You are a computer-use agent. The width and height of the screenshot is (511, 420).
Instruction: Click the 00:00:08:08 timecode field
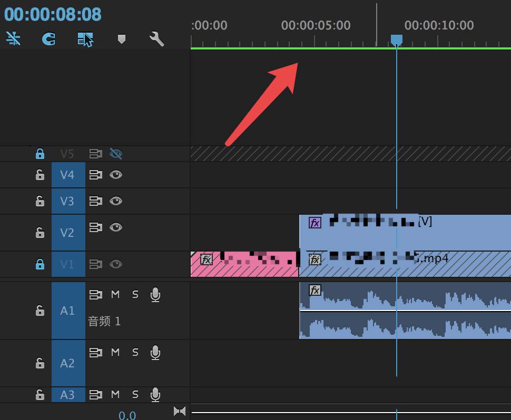point(53,14)
